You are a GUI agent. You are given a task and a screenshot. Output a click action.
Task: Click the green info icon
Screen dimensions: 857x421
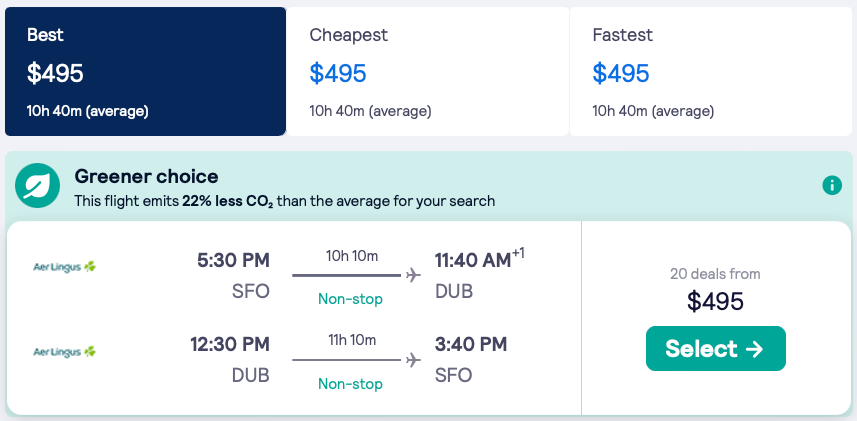pyautogui.click(x=831, y=185)
